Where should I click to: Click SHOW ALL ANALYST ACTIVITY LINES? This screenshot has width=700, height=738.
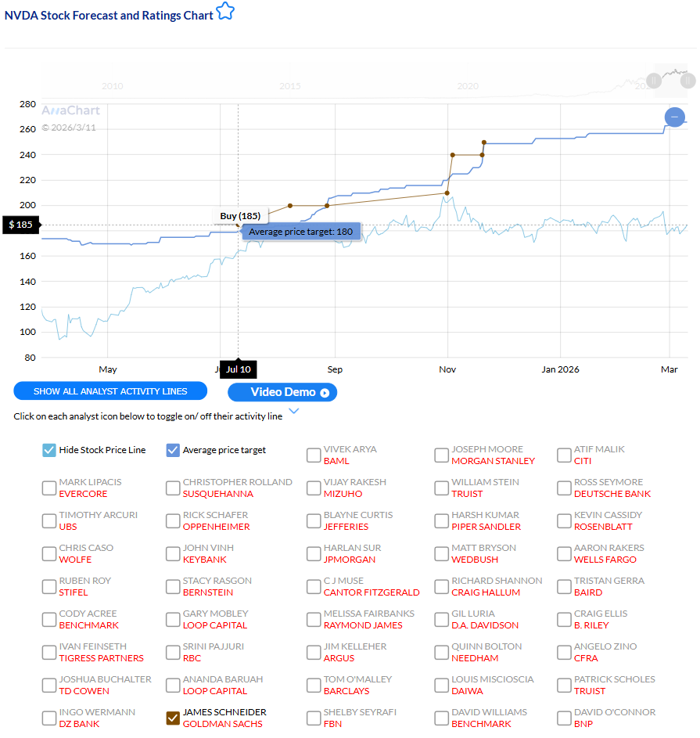(x=109, y=391)
